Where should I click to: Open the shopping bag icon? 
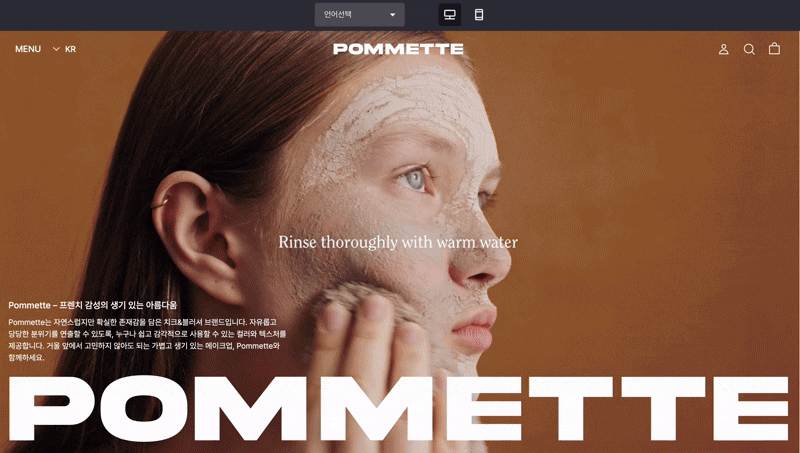click(774, 48)
